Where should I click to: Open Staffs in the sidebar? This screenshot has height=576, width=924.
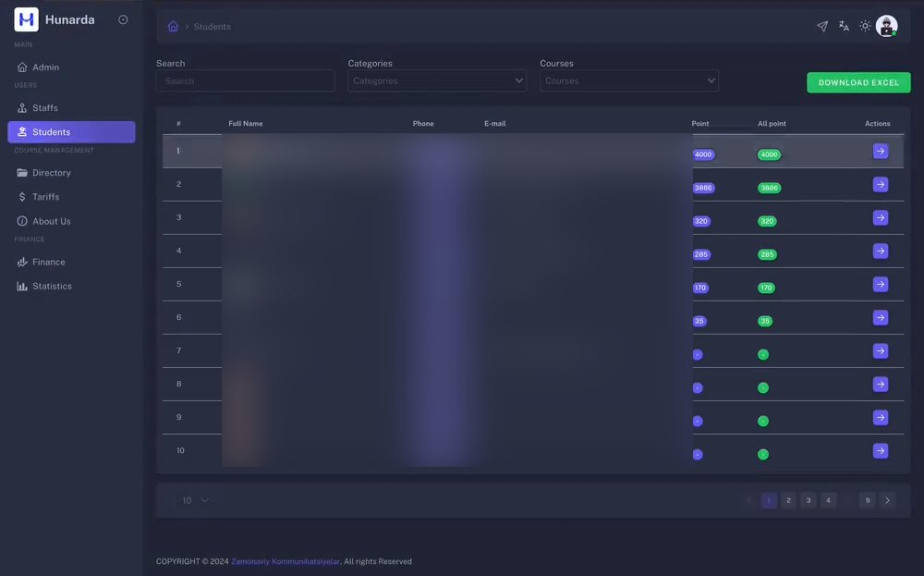[71, 108]
